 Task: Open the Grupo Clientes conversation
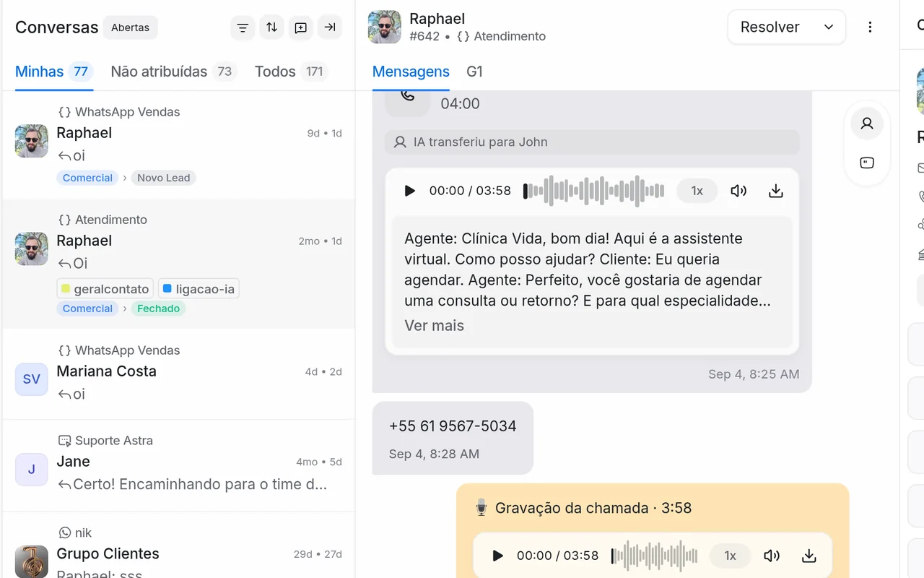[178, 545]
